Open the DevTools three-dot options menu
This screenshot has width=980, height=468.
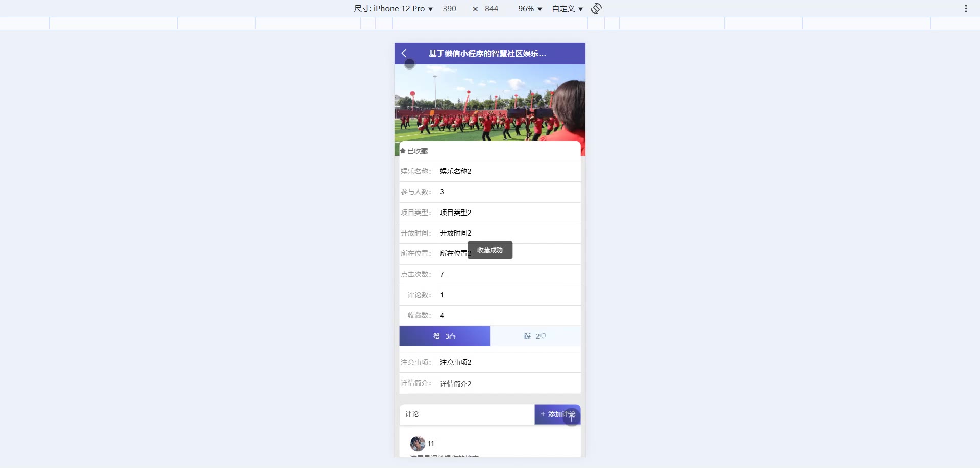coord(966,8)
